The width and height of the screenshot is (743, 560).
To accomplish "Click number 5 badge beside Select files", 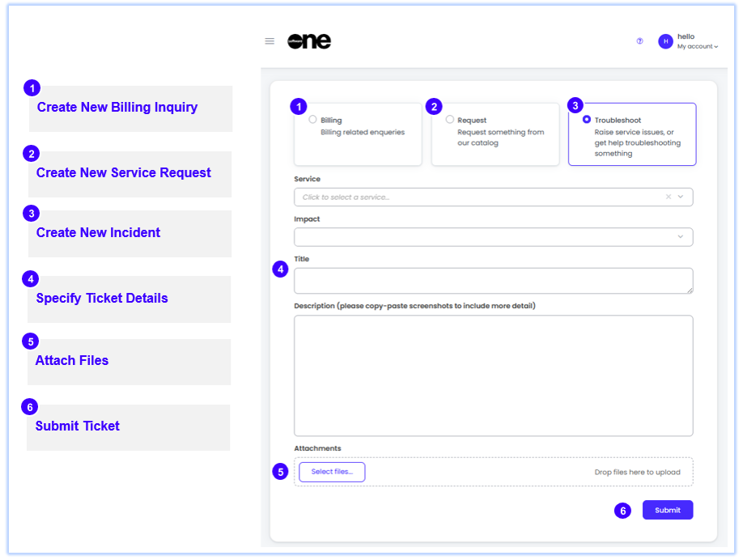I will click(x=280, y=472).
